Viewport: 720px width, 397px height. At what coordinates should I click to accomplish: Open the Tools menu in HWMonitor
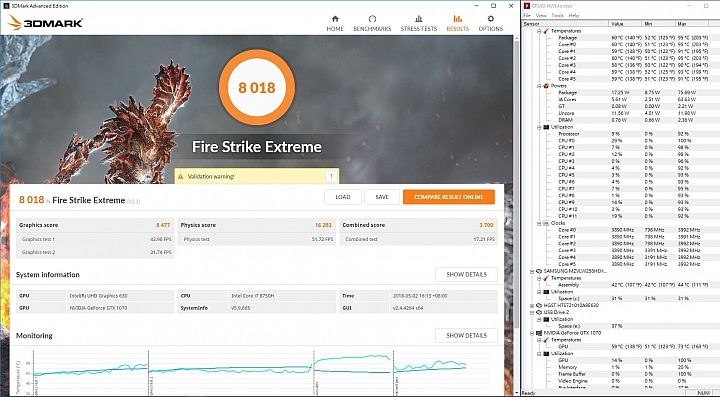557,15
